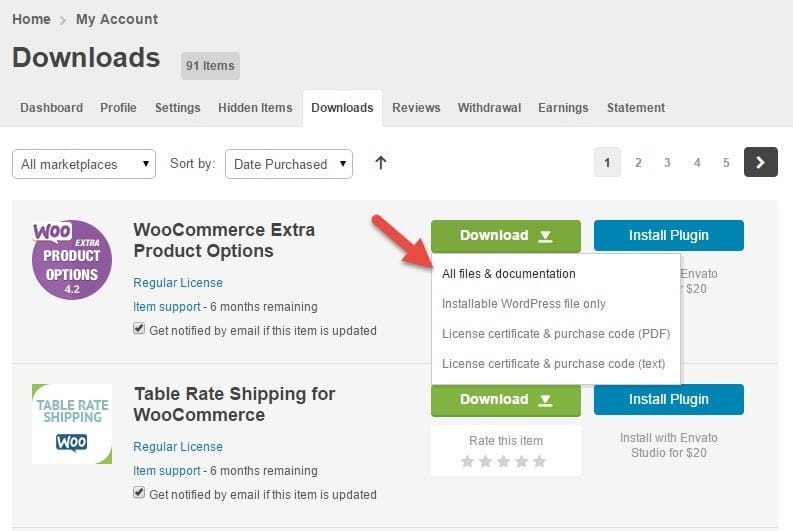Screen dimensions: 793x531
Task: Choose All files & documentation option
Action: click(x=509, y=274)
